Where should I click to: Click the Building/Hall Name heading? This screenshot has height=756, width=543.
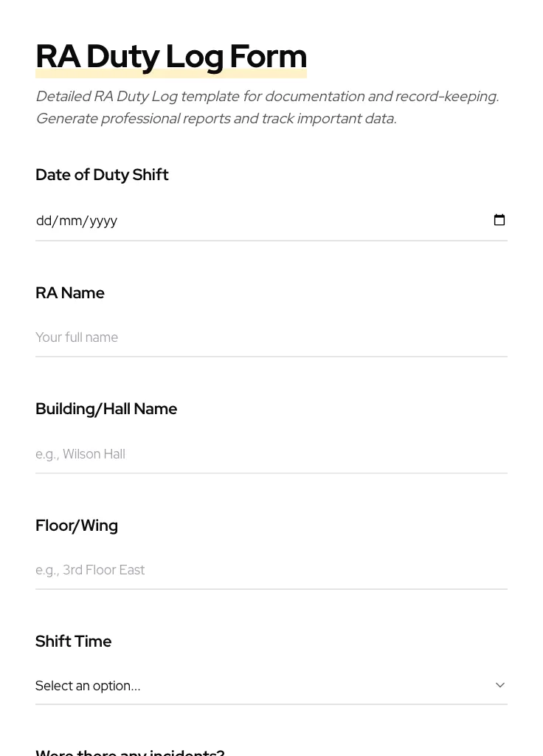click(x=106, y=408)
